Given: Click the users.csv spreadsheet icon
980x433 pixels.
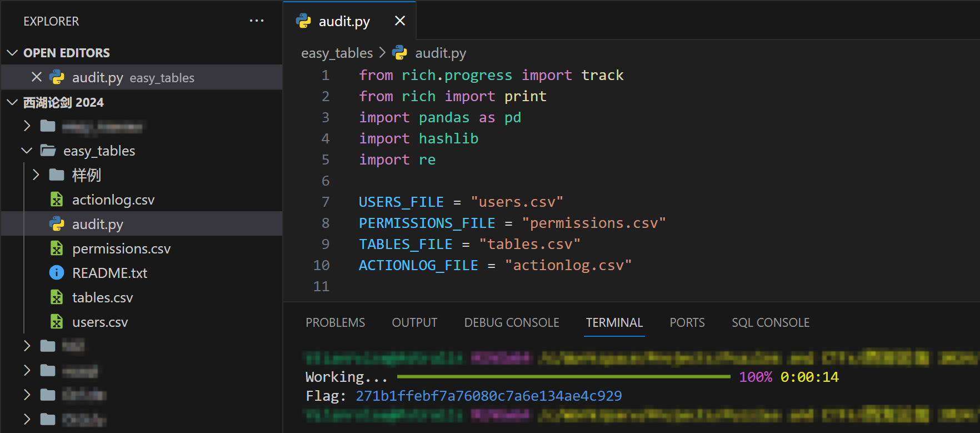Looking at the screenshot, I should coord(57,322).
